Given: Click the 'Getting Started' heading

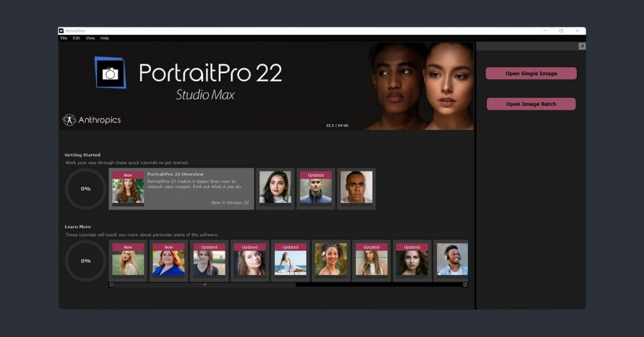Looking at the screenshot, I should tap(83, 155).
